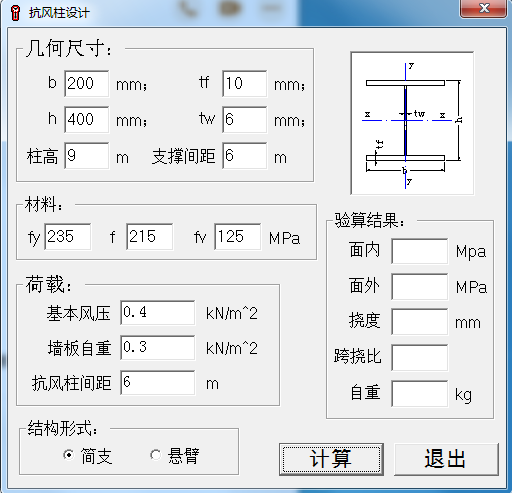Focus the flange width b field
The width and height of the screenshot is (512, 493).
[87, 83]
